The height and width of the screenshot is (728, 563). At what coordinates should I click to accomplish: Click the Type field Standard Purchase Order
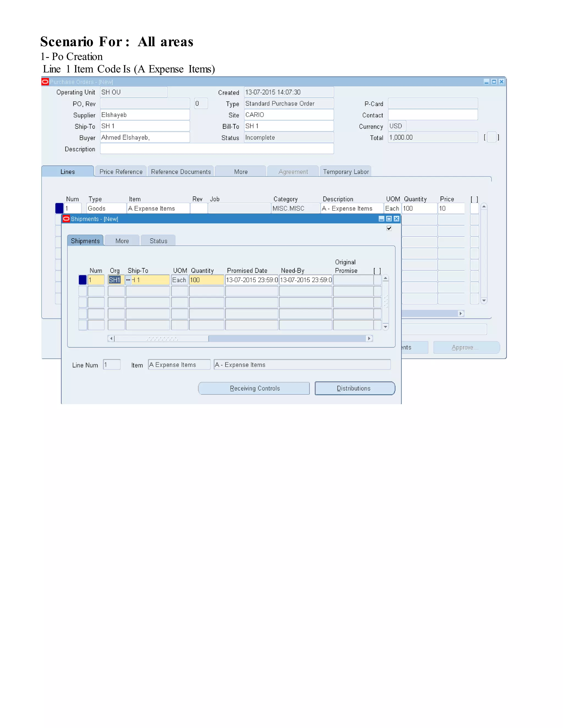point(289,103)
